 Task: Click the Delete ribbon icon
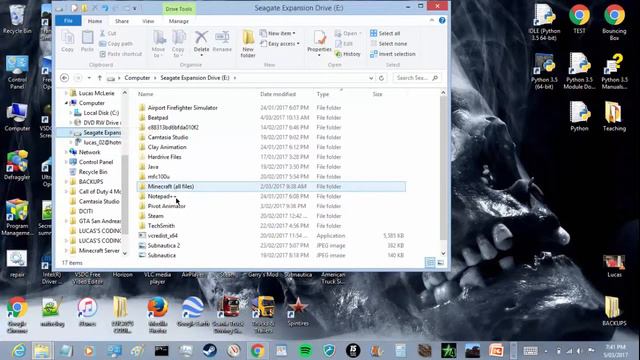(201, 43)
